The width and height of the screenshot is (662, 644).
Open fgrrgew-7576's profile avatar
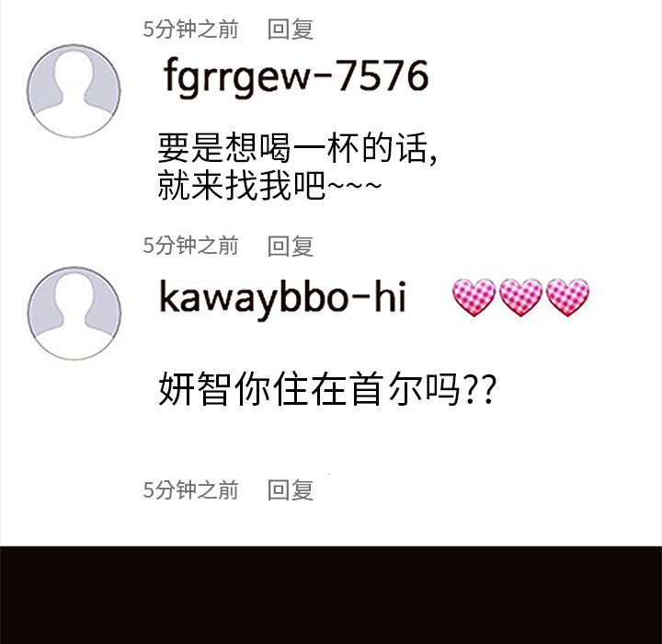tap(74, 91)
